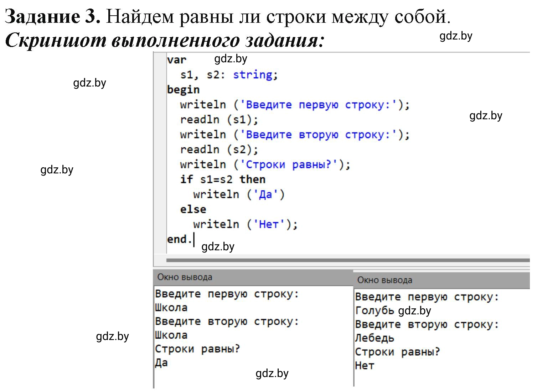
Task: Click the writeln ('Да') code line
Action: click(x=239, y=194)
